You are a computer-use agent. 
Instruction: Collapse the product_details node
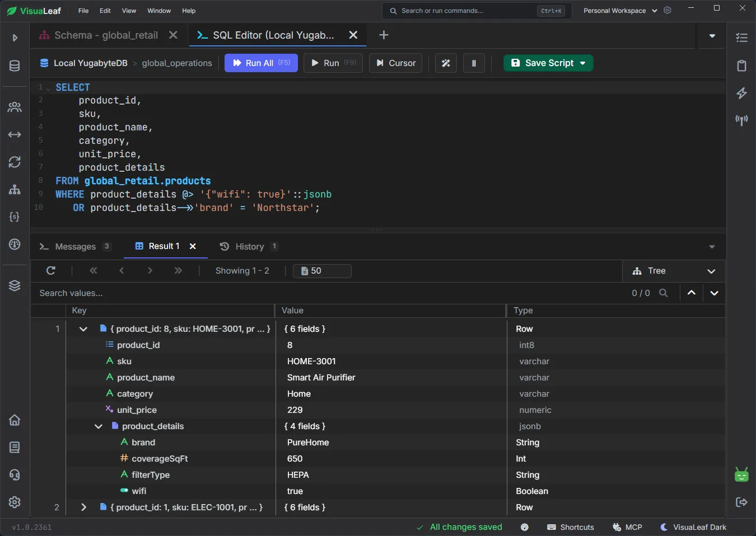click(99, 426)
